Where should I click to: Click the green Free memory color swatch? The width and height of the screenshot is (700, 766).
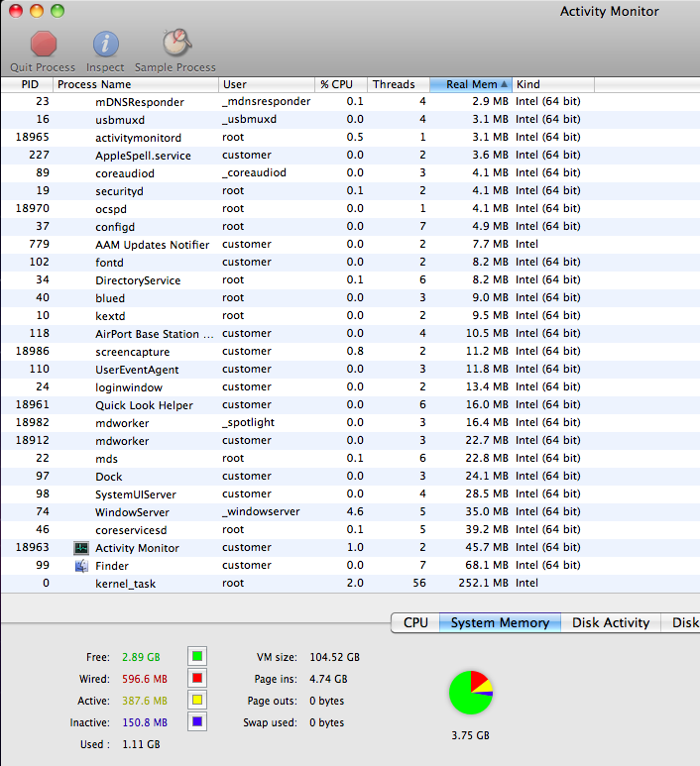tap(197, 656)
